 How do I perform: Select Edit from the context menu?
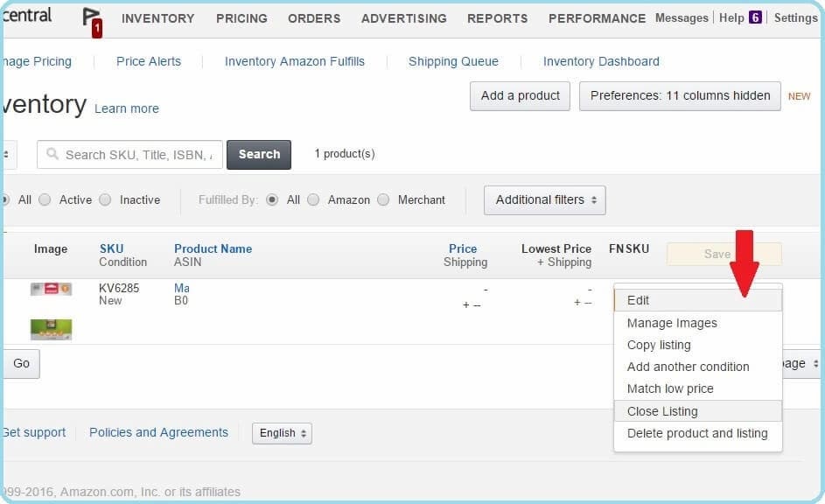[x=639, y=300]
